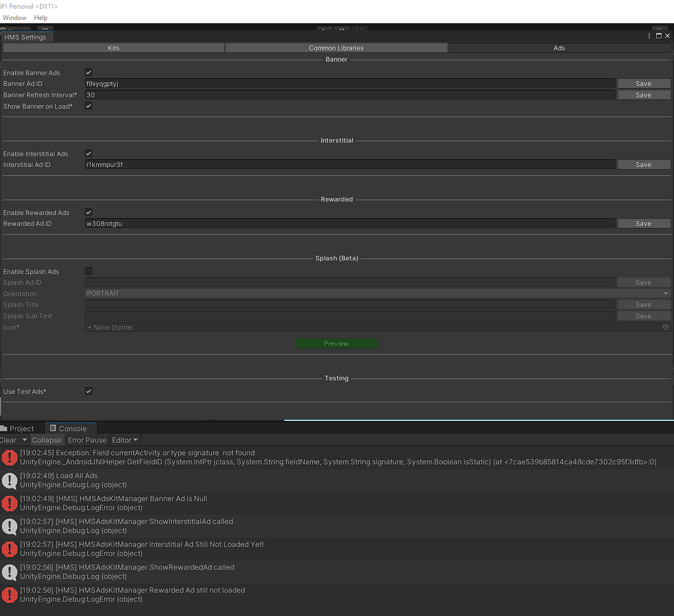Open the Editor dropdown in the Console toolbar

tap(125, 440)
